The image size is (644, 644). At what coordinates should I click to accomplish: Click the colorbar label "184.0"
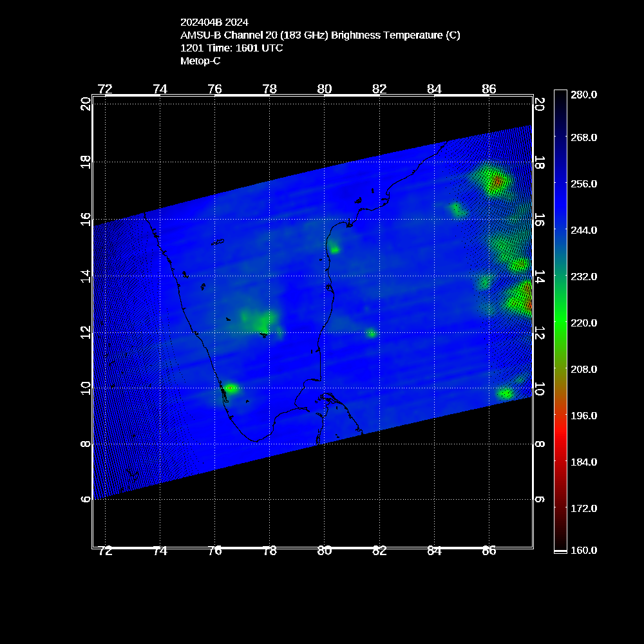click(583, 462)
